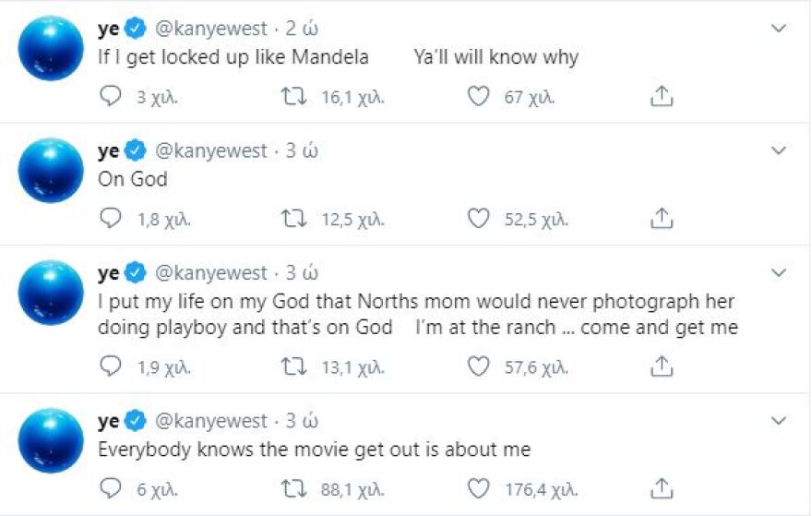The height and width of the screenshot is (516, 812).
Task: Retweet the 'locked up like Mandela' tweet
Action: [x=293, y=96]
